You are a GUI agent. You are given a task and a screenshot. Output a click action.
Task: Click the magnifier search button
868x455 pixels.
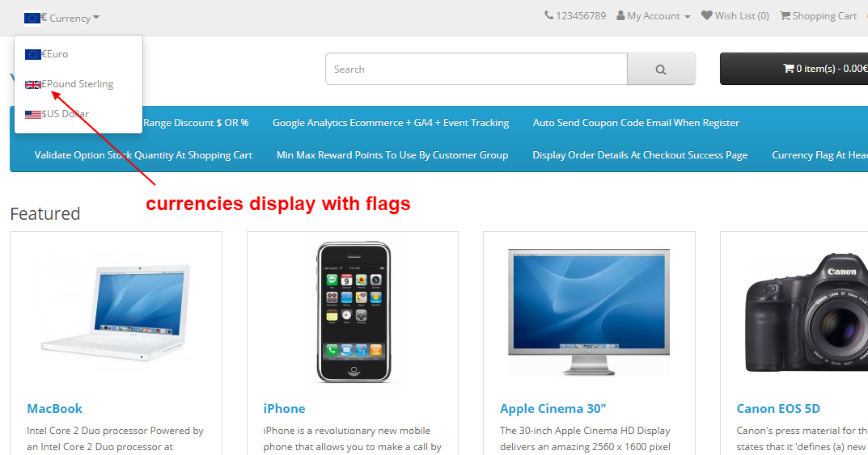(x=661, y=70)
